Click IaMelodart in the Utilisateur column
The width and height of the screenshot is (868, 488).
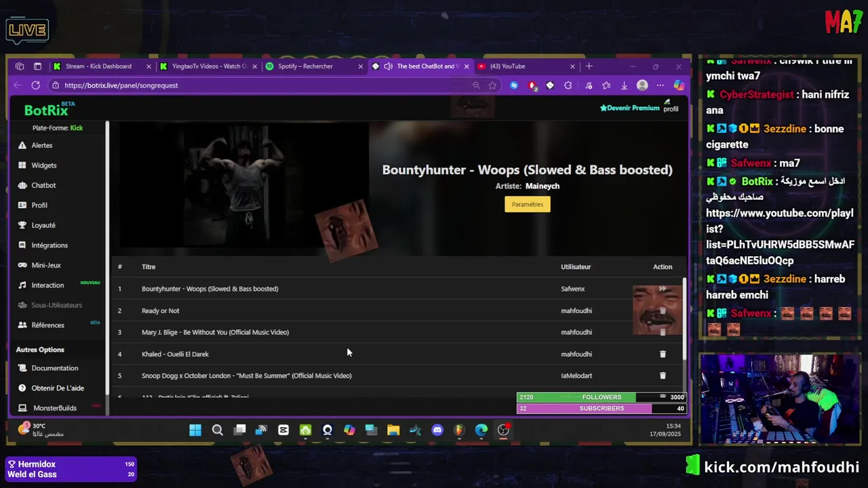click(x=576, y=375)
